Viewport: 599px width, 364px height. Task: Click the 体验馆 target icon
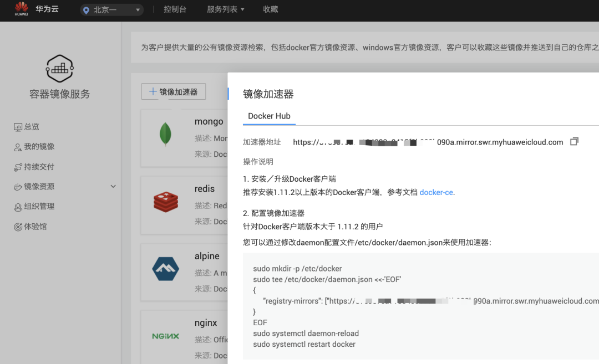[18, 227]
